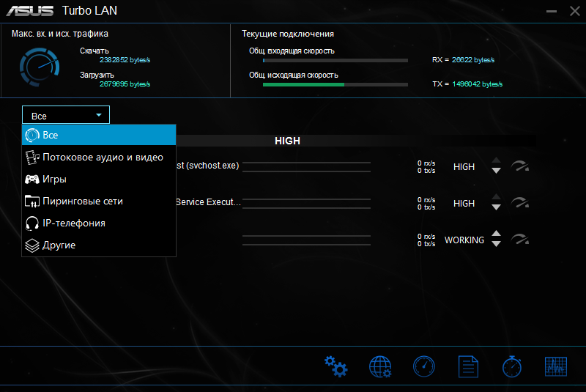Click the stopwatch timer icon

512,366
